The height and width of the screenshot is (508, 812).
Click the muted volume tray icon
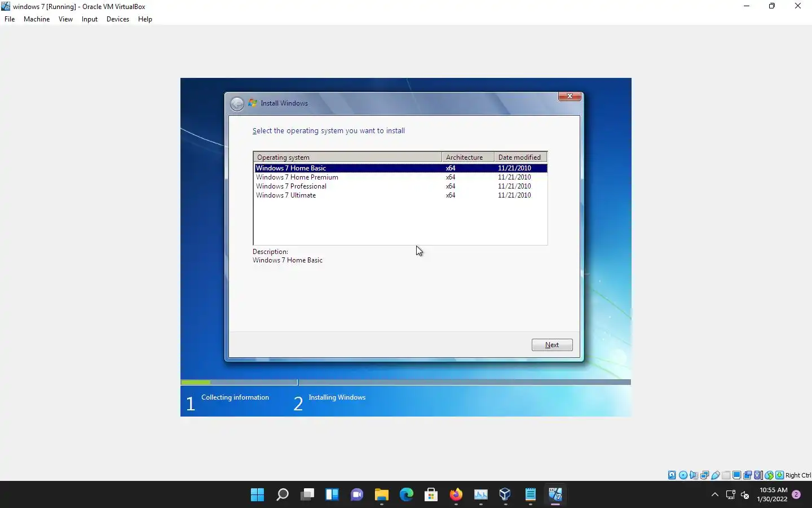click(x=745, y=495)
